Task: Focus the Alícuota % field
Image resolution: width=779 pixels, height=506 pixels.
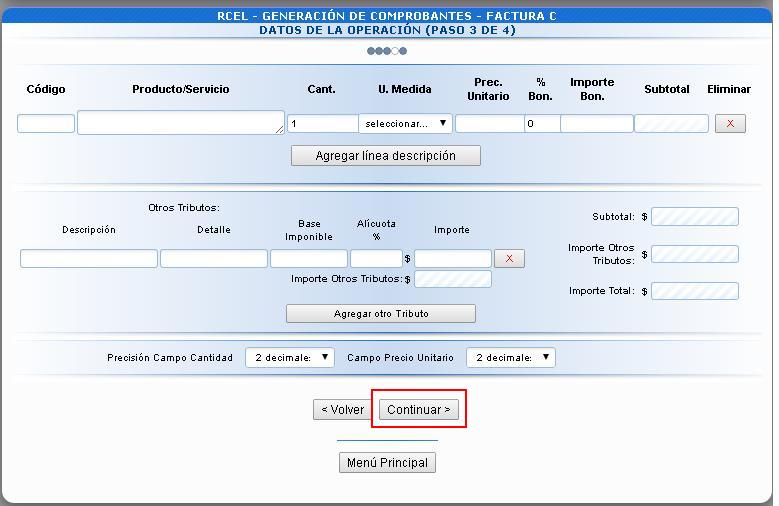Action: pyautogui.click(x=376, y=259)
